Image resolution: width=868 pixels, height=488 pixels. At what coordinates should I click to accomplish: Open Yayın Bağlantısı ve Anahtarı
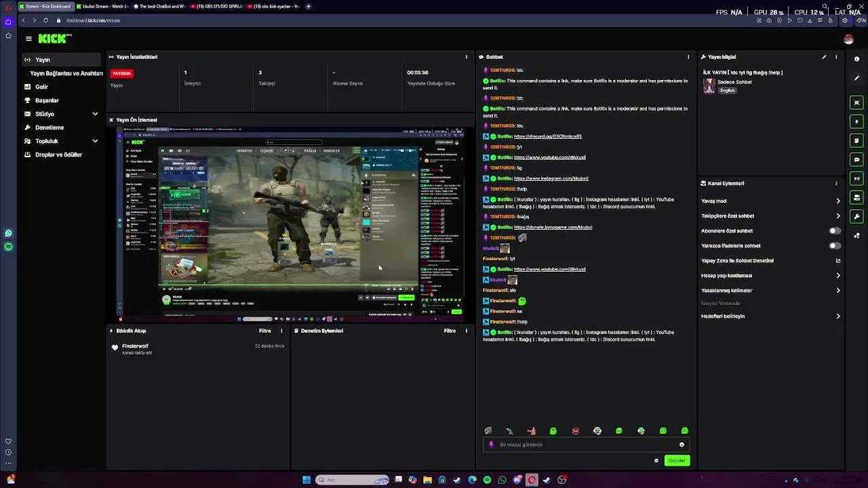66,73
